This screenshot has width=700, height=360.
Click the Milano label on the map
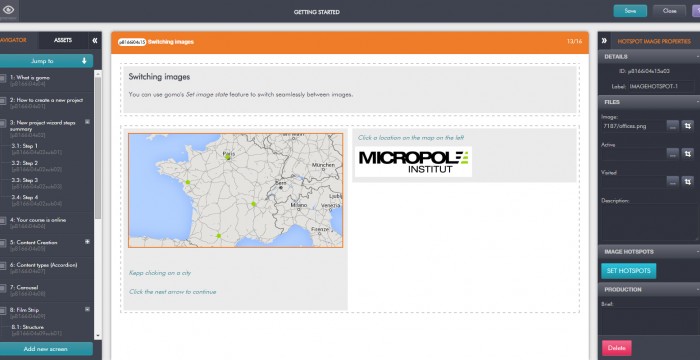pyautogui.click(x=299, y=205)
